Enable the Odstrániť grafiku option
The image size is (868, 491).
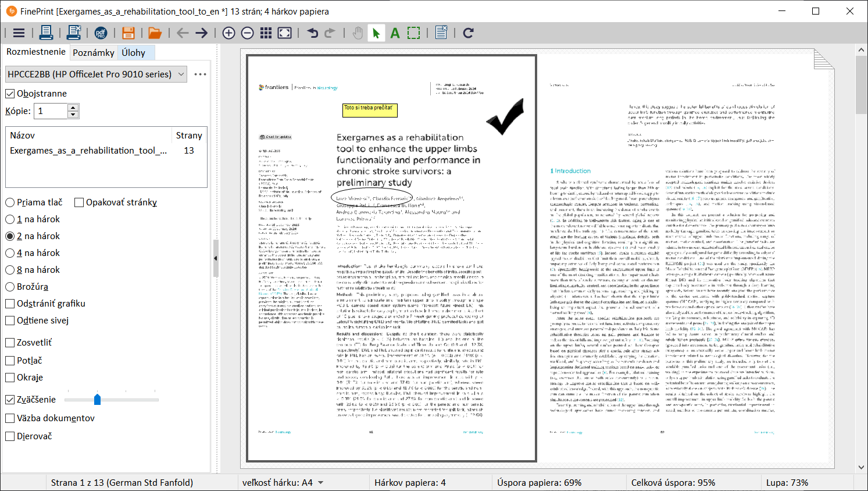coord(10,304)
